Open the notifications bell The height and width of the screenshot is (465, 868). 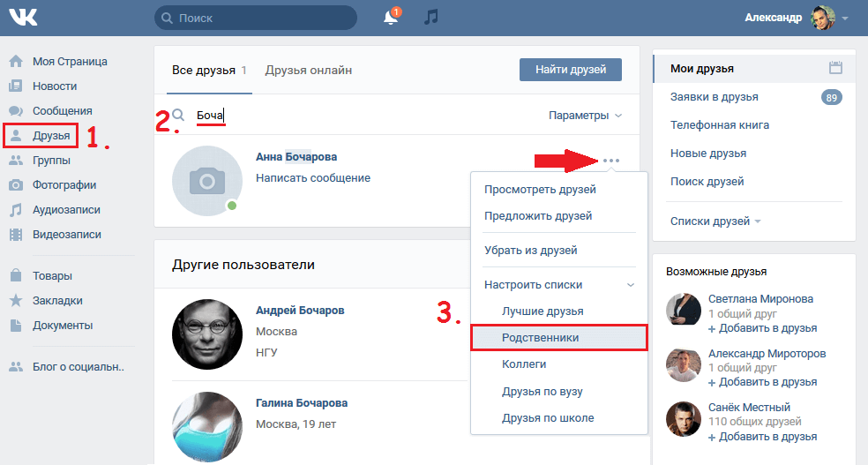(391, 18)
